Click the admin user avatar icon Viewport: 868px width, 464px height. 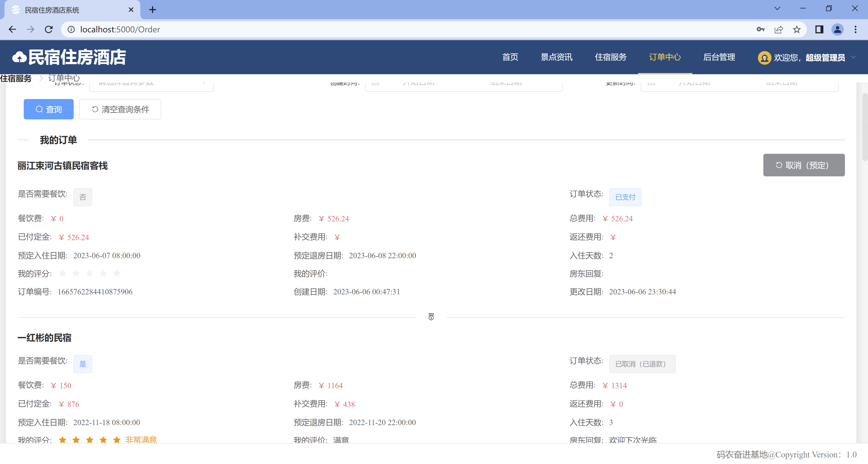764,58
